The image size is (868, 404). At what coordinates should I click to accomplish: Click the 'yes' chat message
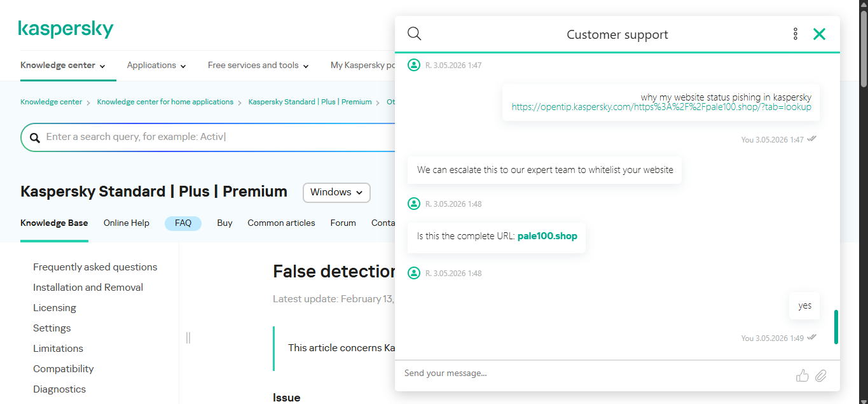click(x=805, y=306)
